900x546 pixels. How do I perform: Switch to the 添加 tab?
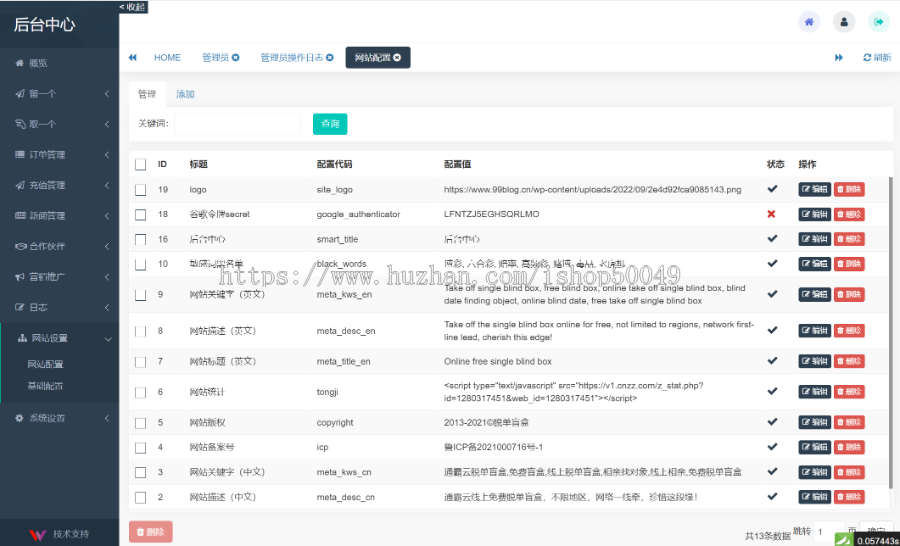185,94
